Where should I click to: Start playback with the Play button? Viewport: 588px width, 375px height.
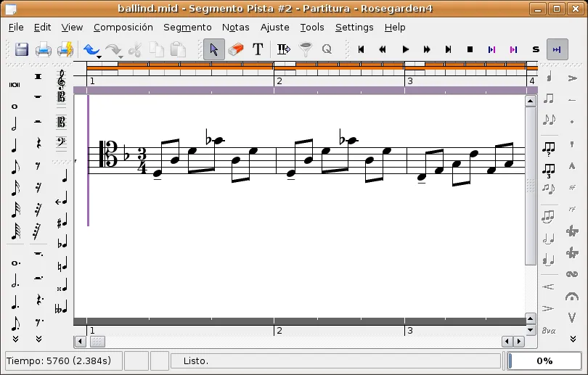click(x=405, y=49)
